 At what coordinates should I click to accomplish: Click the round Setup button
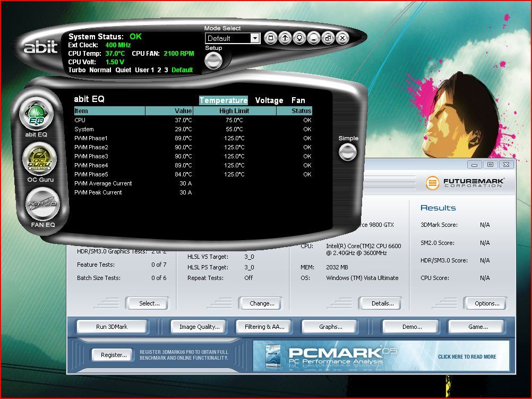213,61
